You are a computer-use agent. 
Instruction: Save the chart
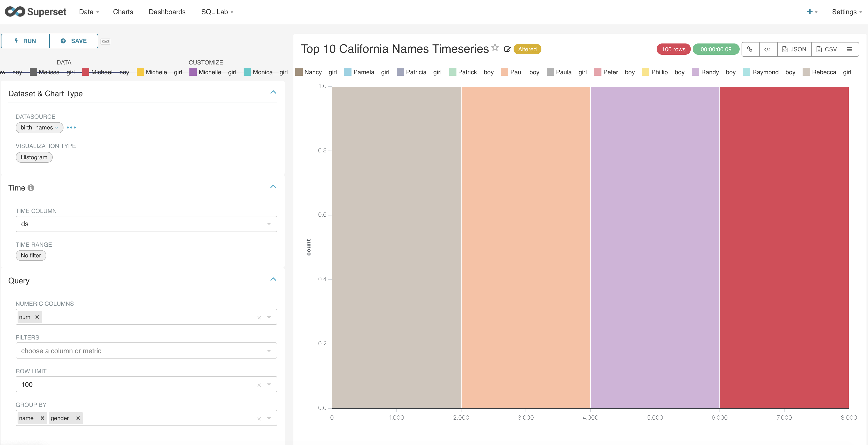point(73,41)
